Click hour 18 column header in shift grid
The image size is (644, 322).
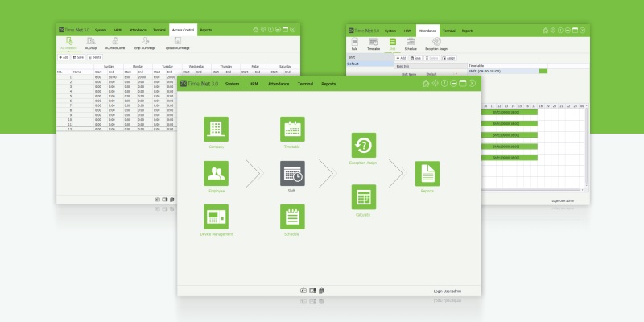click(541, 106)
